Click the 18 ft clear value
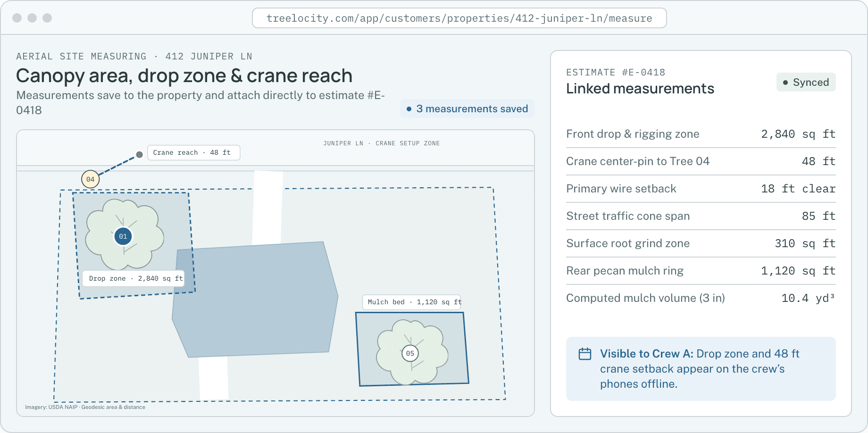 point(798,189)
